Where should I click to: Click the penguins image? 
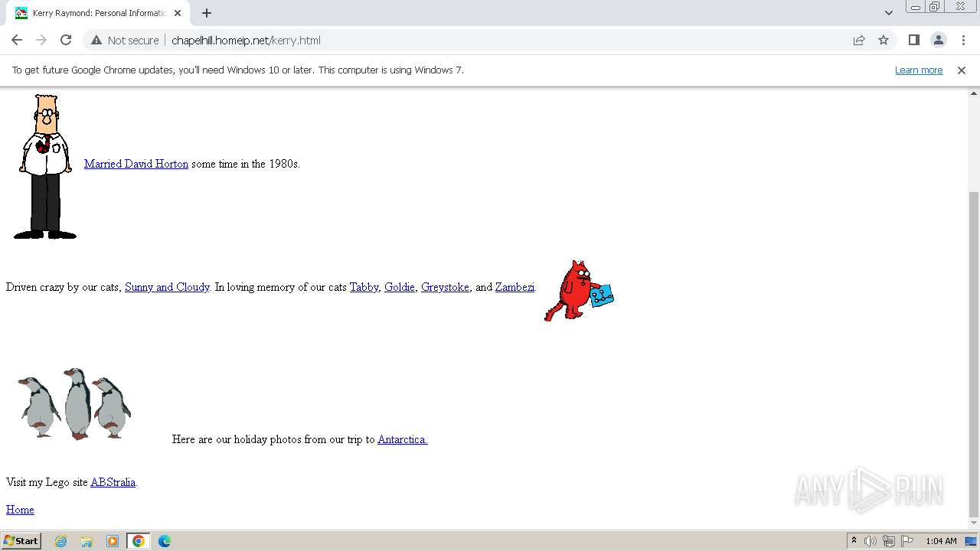point(74,403)
